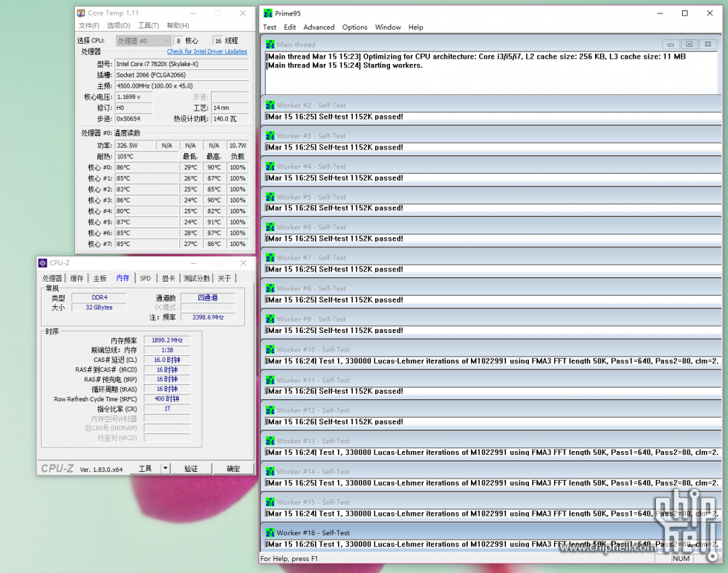Open Core Temp 帮助(H) menu
The width and height of the screenshot is (728, 573).
pyautogui.click(x=178, y=25)
